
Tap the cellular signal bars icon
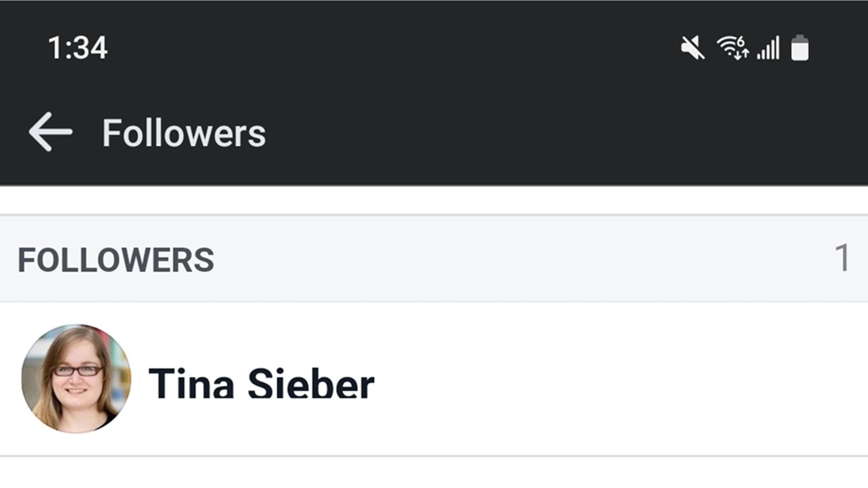coord(769,48)
